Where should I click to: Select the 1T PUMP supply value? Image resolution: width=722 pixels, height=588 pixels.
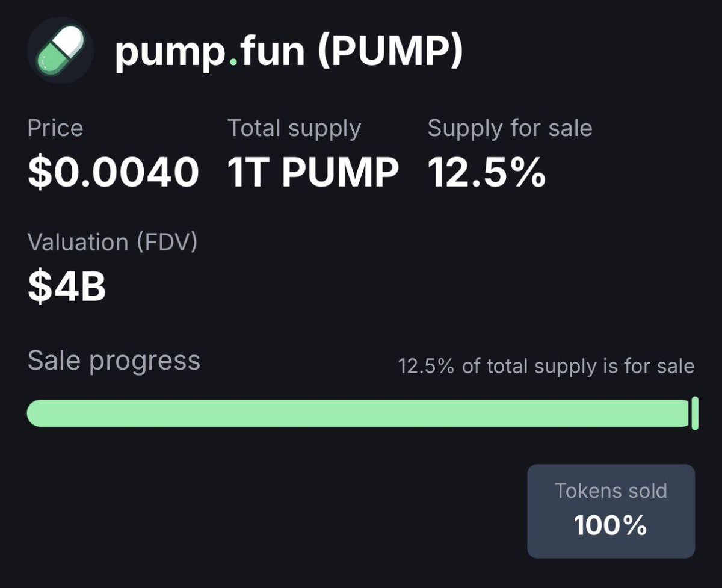coord(313,172)
